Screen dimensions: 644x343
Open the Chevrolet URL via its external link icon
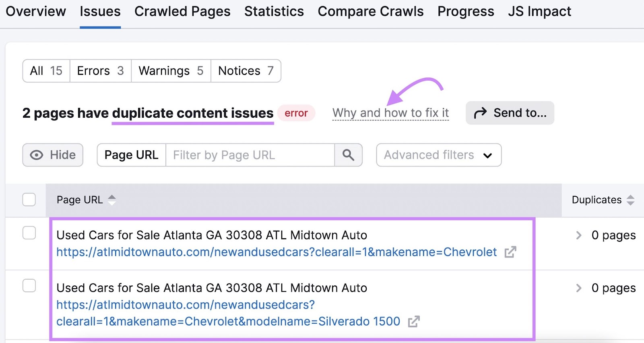click(510, 252)
